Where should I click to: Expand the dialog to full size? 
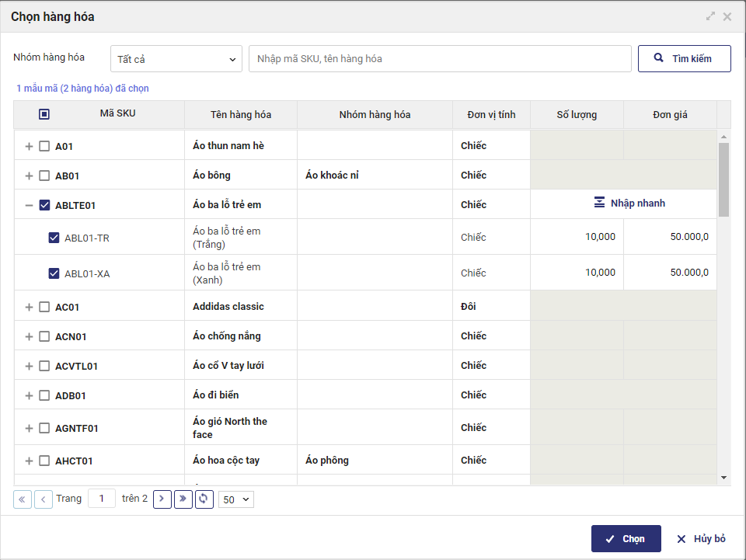710,16
